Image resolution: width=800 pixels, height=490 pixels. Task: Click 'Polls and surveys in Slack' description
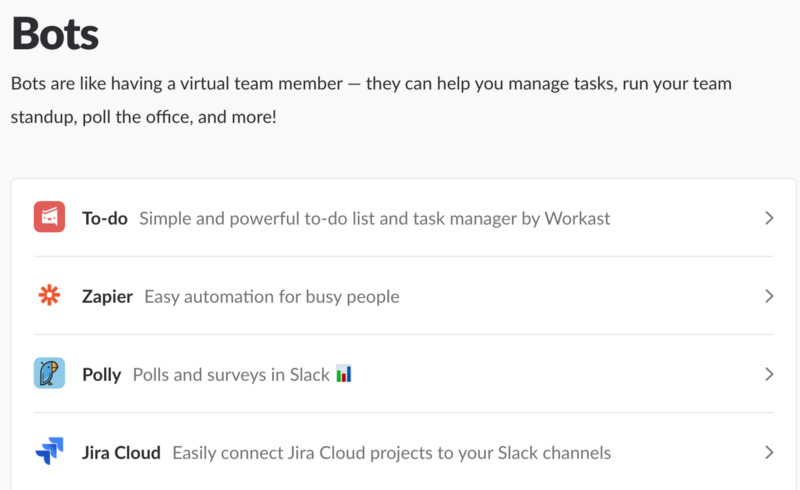231,375
